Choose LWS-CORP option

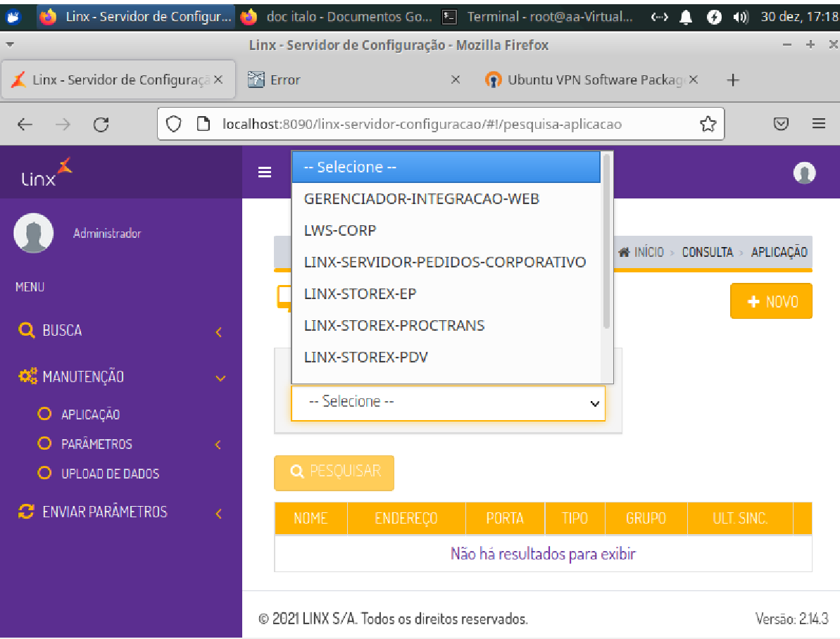click(x=446, y=230)
